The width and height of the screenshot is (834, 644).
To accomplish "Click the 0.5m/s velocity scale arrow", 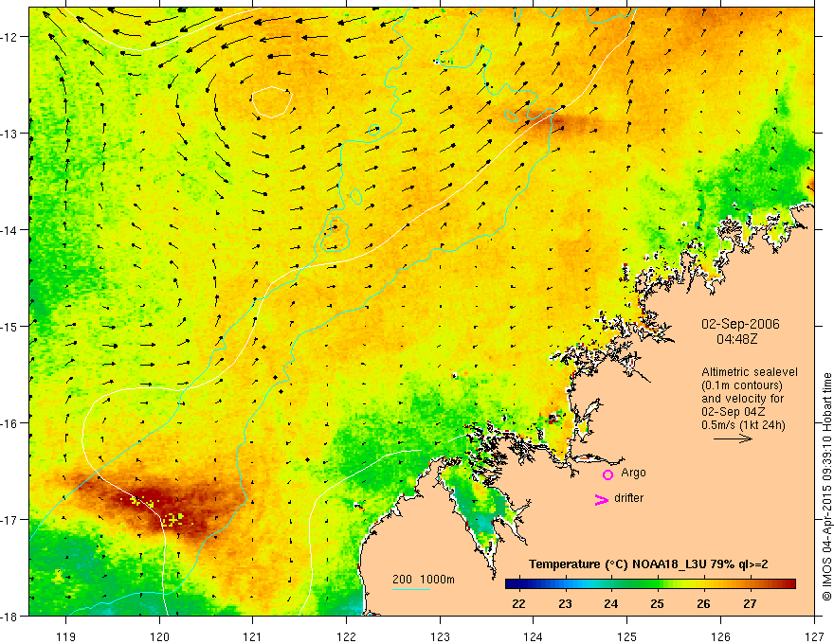I will point(733,438).
